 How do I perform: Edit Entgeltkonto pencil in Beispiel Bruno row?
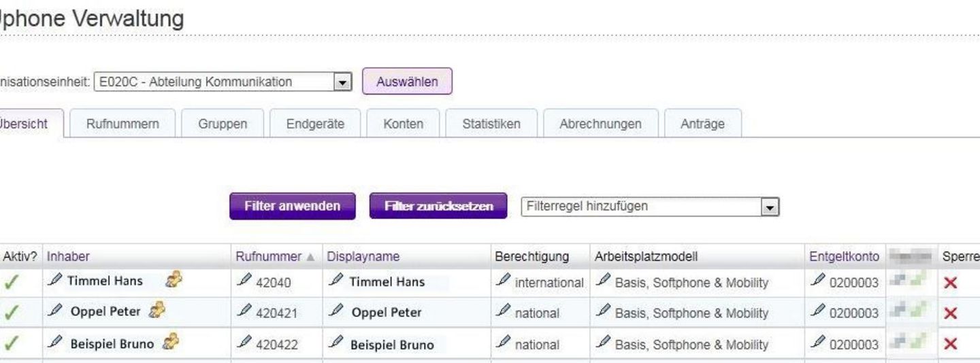point(819,342)
